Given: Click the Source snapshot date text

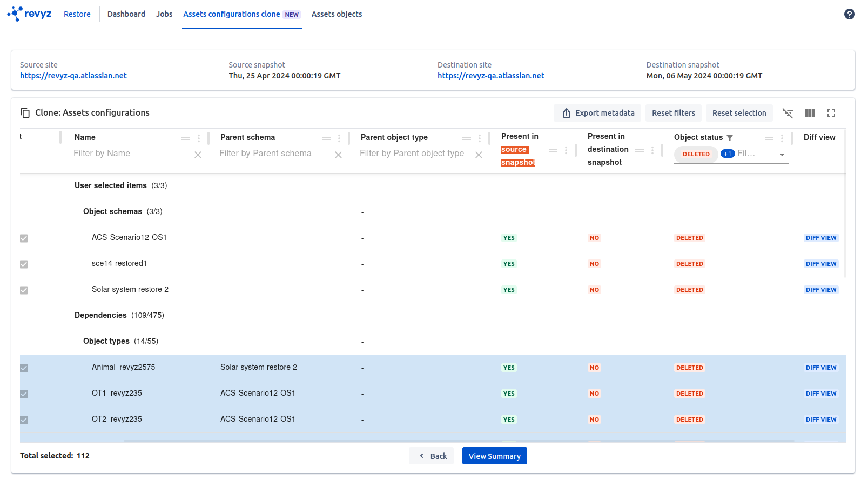Looking at the screenshot, I should coord(285,76).
